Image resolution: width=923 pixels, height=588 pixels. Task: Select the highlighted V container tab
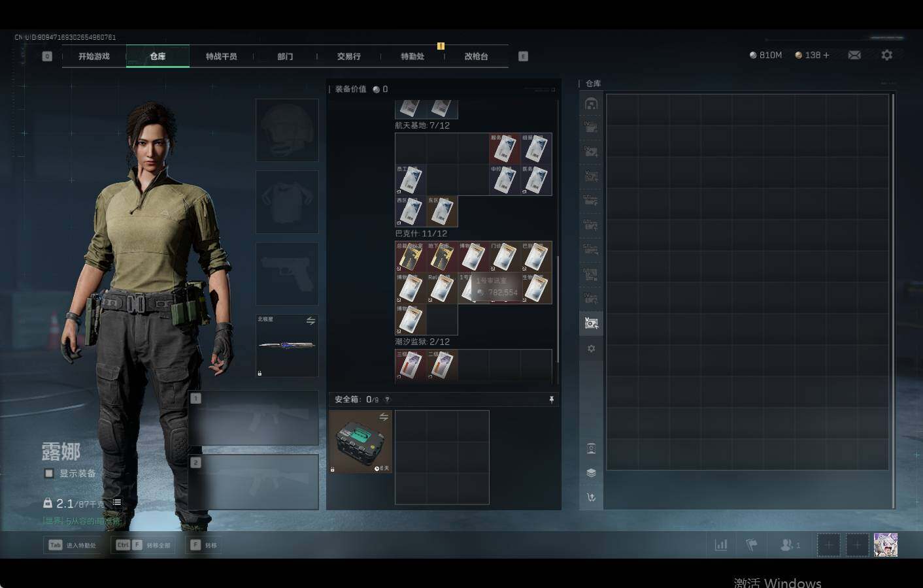[x=591, y=323]
